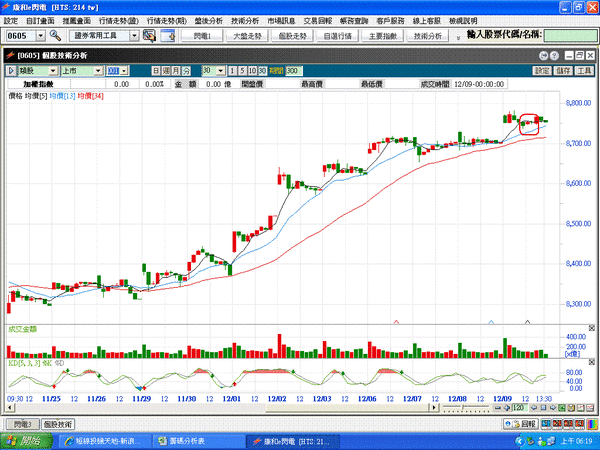
Task: Open the Windows 開始 start button
Action: tap(26, 441)
